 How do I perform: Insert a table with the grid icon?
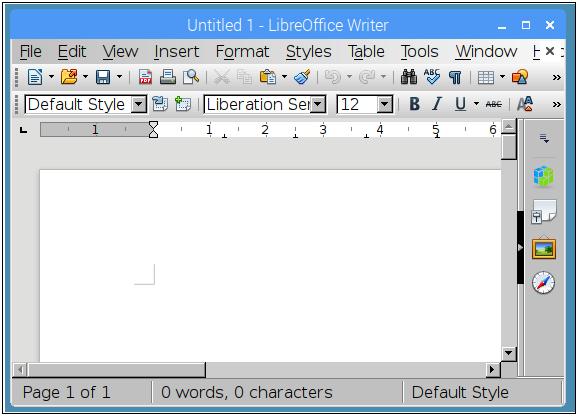click(x=486, y=78)
